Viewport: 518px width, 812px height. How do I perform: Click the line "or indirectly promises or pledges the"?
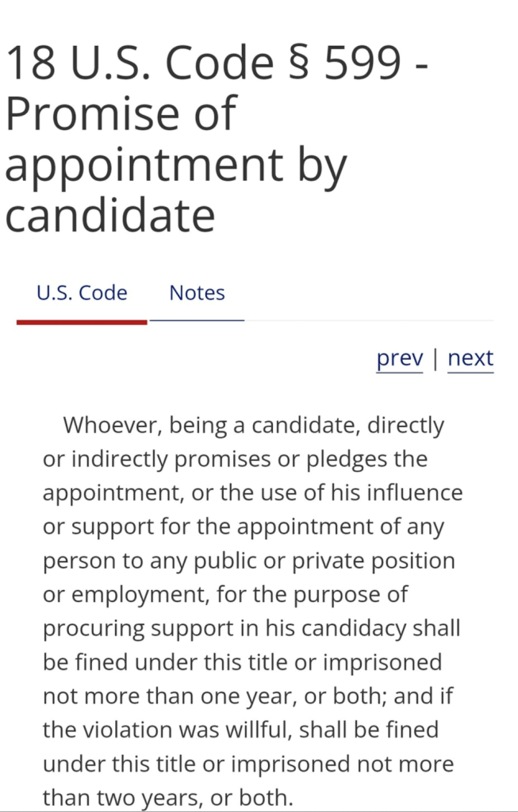[235, 459]
